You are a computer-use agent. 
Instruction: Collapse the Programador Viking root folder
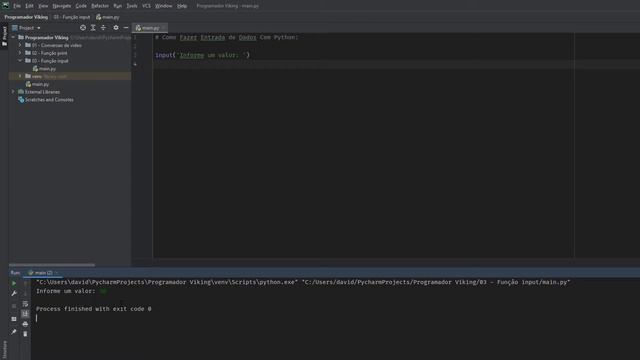(13, 37)
